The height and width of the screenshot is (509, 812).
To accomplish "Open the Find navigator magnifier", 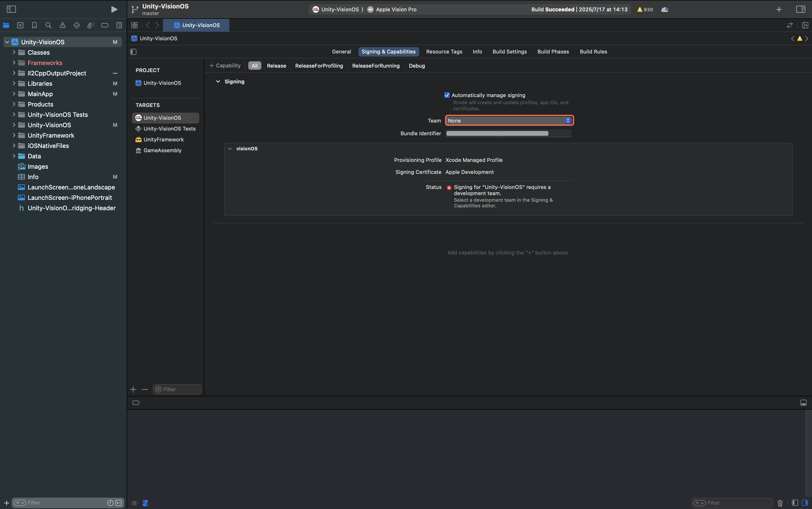I will click(x=49, y=25).
